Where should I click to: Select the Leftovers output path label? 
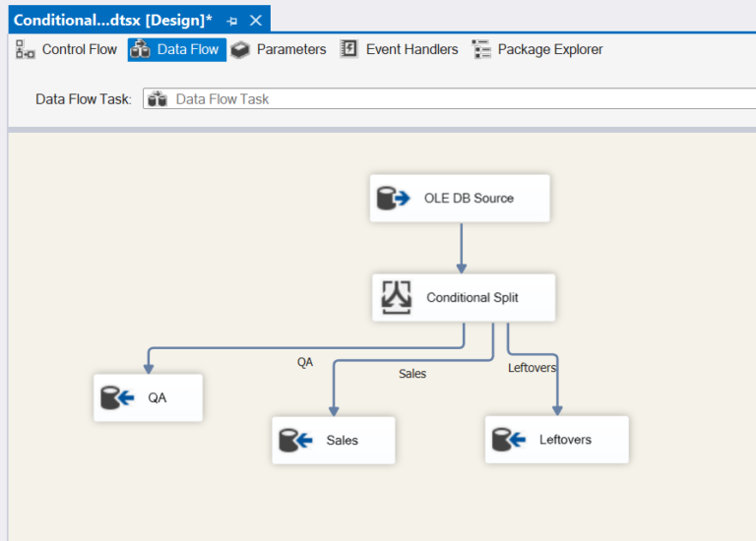532,368
